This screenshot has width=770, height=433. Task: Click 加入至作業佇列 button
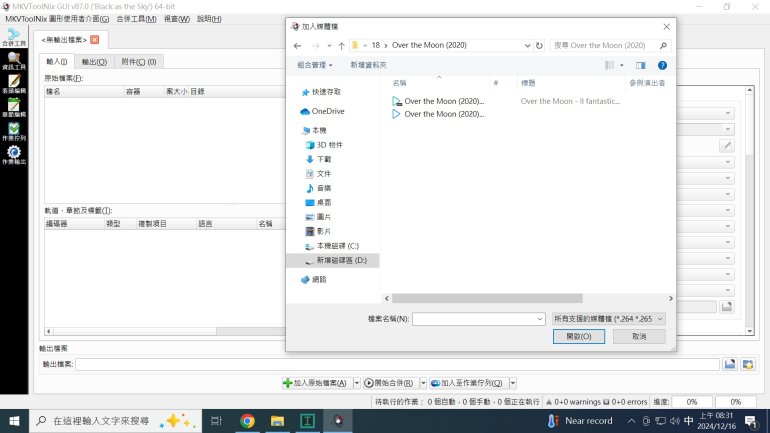(x=468, y=383)
